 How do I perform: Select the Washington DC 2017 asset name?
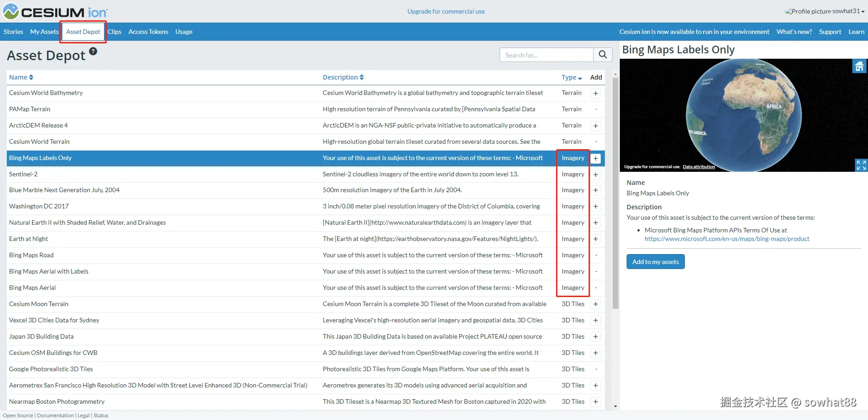pyautogui.click(x=39, y=206)
